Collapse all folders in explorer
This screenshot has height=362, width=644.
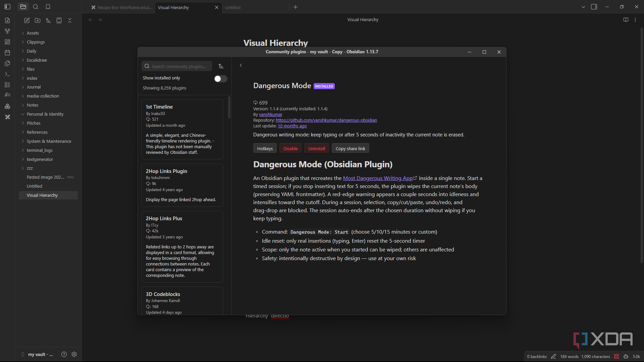70,20
